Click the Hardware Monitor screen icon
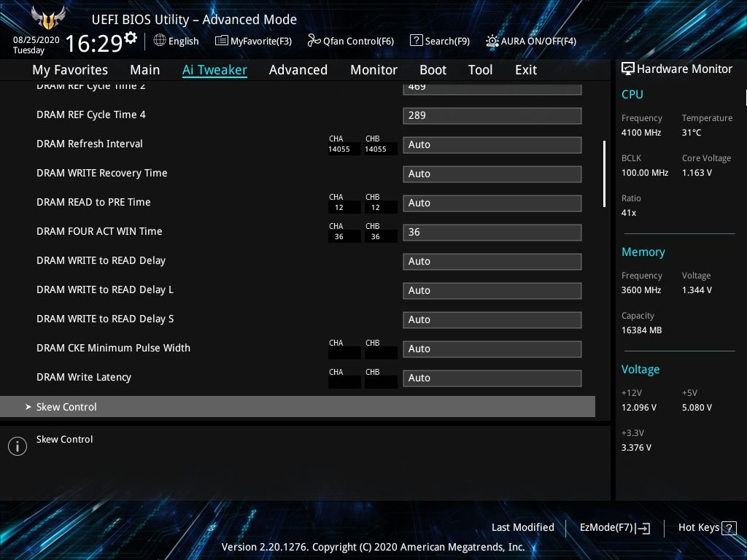The width and height of the screenshot is (747, 560). click(628, 69)
